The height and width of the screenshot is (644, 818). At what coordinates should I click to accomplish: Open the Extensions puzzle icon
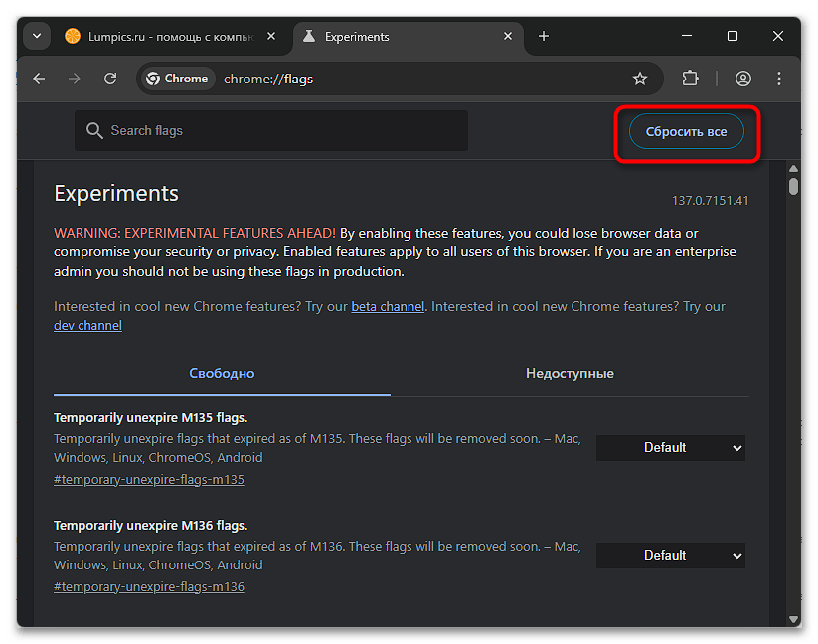691,79
